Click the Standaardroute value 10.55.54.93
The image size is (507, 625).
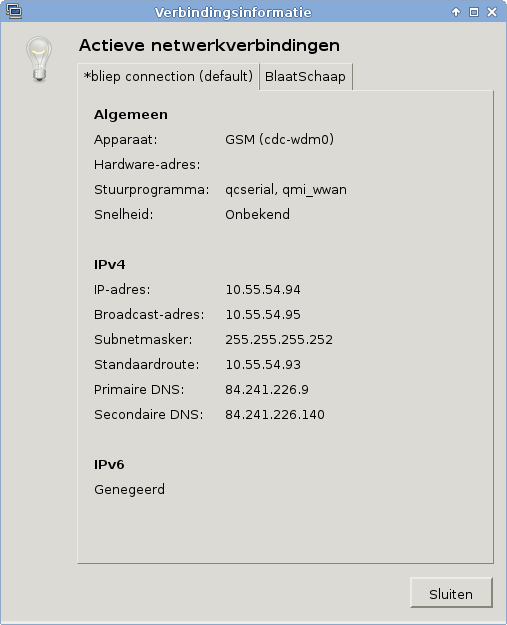coord(263,365)
